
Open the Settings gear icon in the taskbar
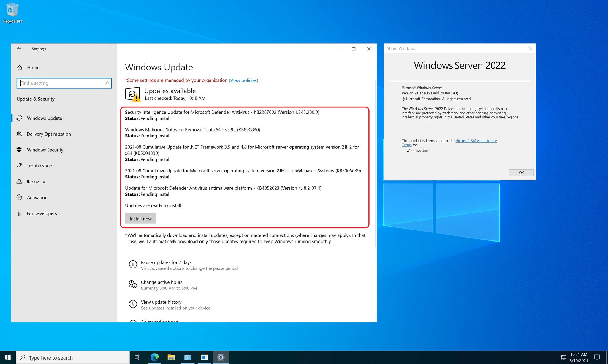click(x=221, y=357)
